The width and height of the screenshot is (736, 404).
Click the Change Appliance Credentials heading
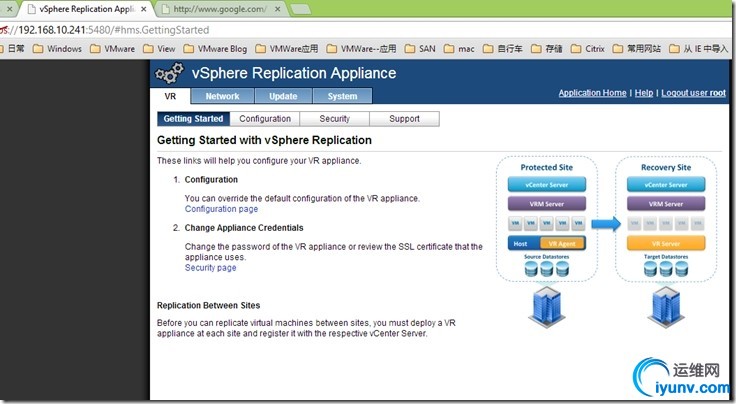(x=244, y=228)
